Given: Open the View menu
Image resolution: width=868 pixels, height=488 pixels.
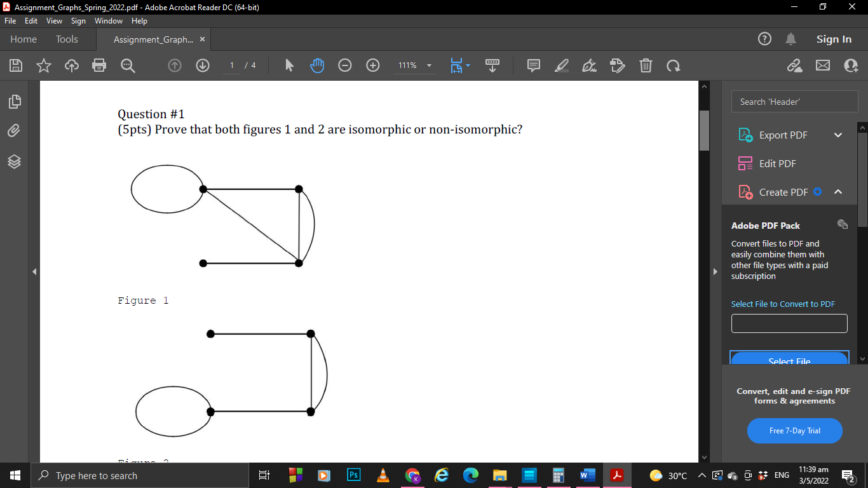Looking at the screenshot, I should point(54,20).
